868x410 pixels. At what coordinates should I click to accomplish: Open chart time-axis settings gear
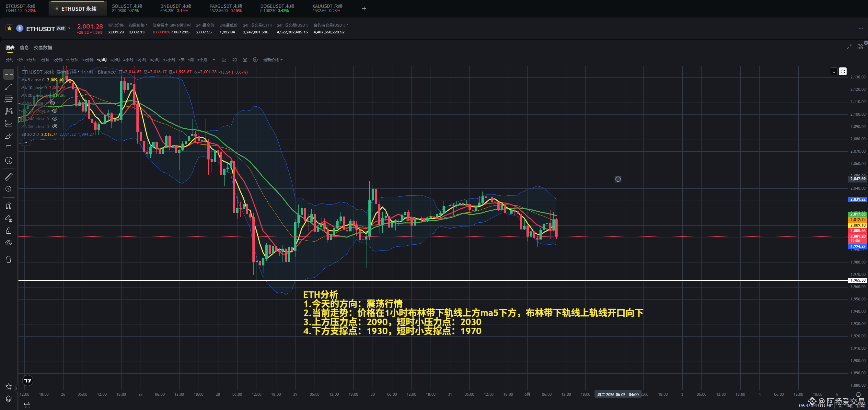[x=858, y=394]
